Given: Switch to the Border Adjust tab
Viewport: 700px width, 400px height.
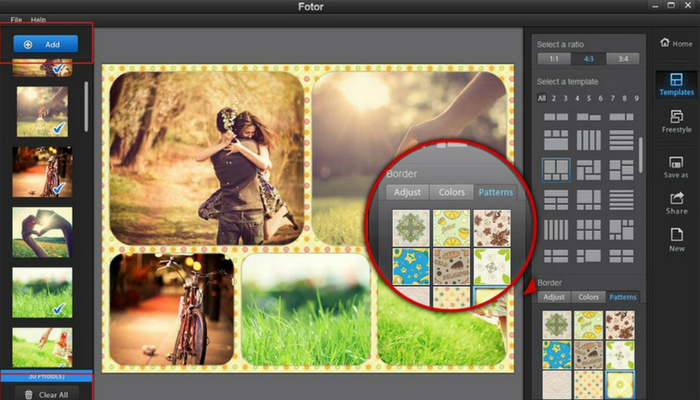Looking at the screenshot, I should point(554,297).
